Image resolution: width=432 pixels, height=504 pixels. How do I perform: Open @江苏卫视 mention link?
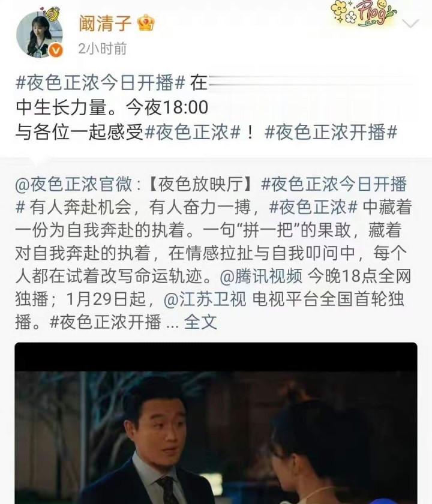tap(205, 299)
